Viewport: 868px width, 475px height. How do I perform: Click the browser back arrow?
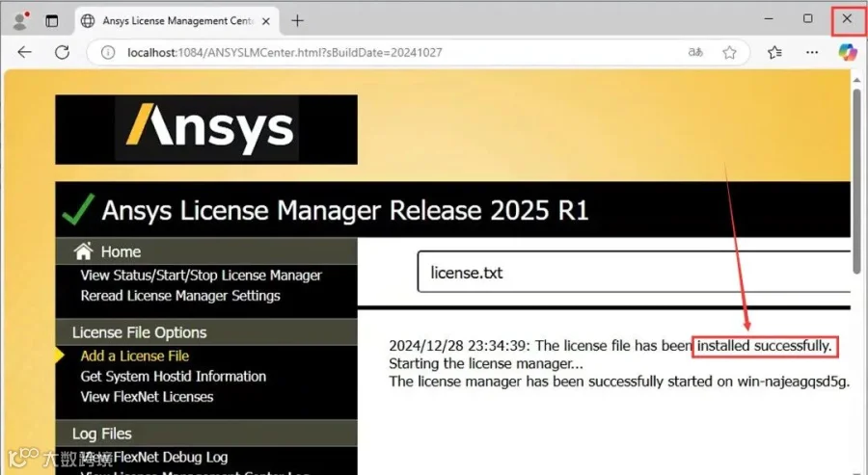(x=24, y=53)
